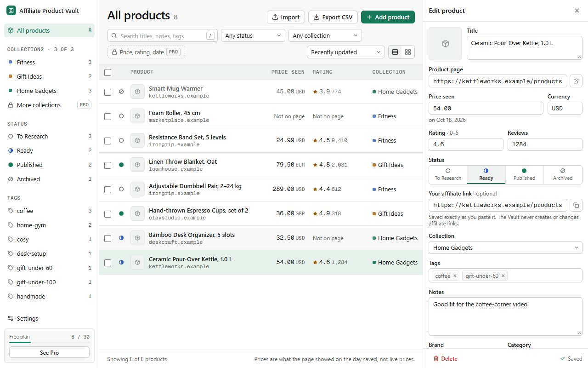The image size is (588, 368).
Task: Click the search titles, notes, tags field
Action: pos(163,35)
